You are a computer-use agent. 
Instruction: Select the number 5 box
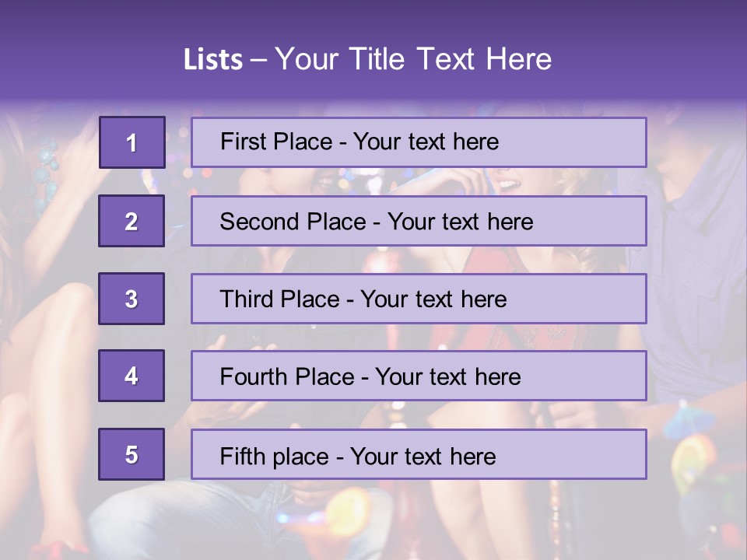(x=132, y=454)
